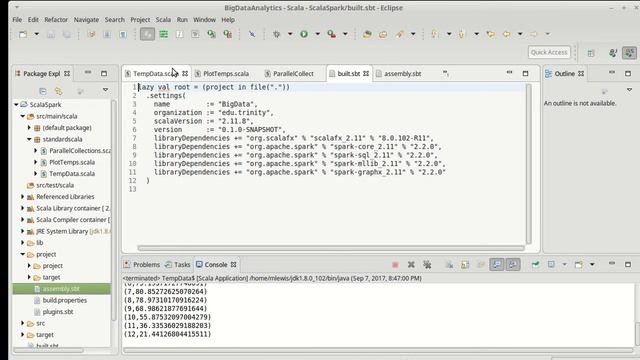Screen dimensions: 640x360
Task: Expand the JRE System Library node
Action: (23, 231)
